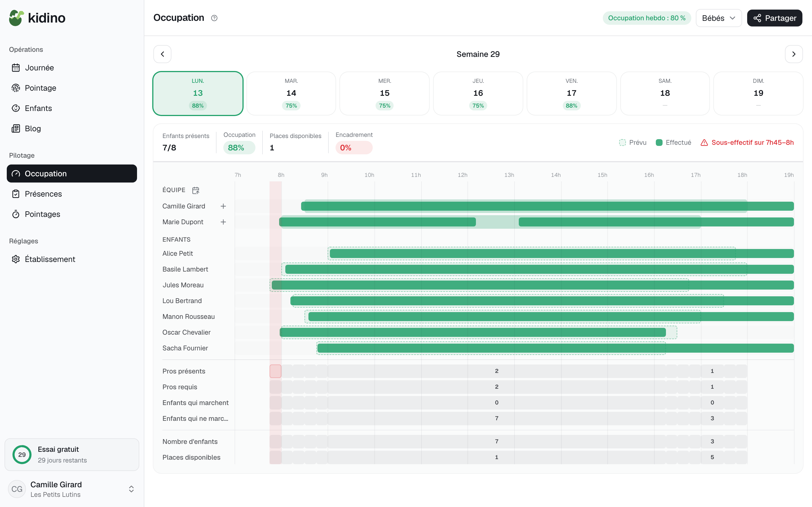This screenshot has height=507, width=812.
Task: Expand the Camille Girard account switcher
Action: 131,489
